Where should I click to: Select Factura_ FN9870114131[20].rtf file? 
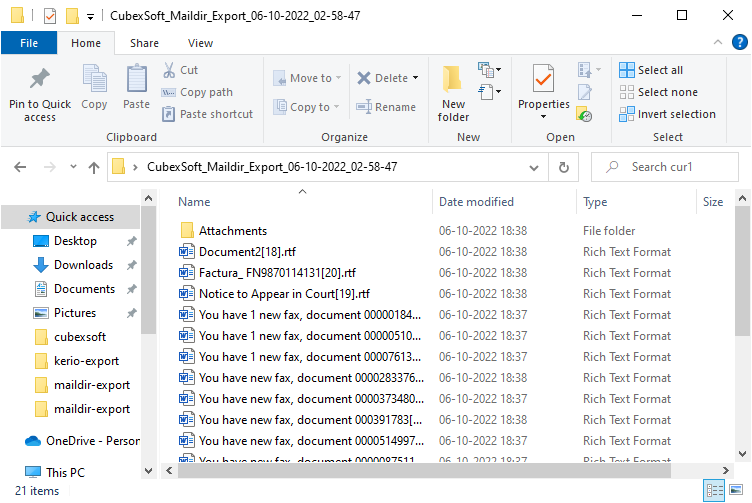pos(277,273)
